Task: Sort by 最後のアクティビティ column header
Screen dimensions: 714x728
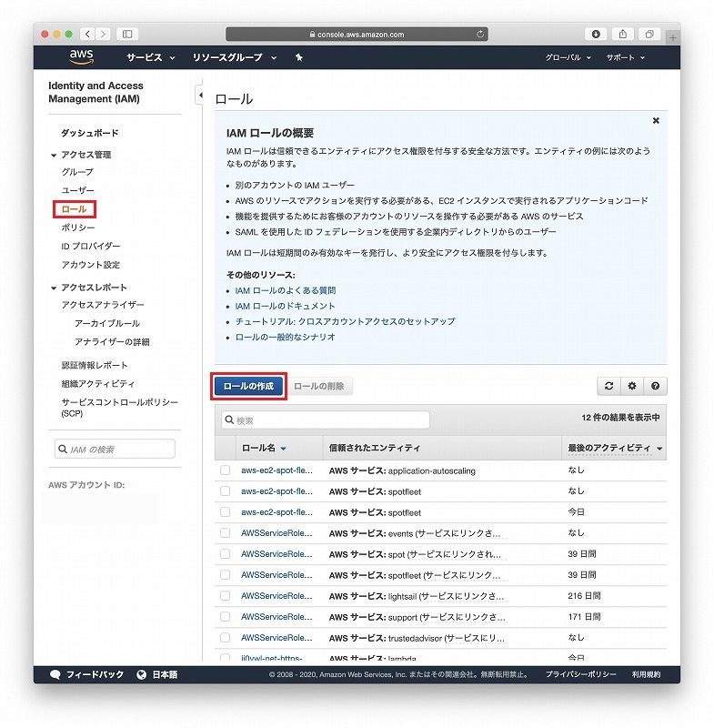Action: coord(615,448)
